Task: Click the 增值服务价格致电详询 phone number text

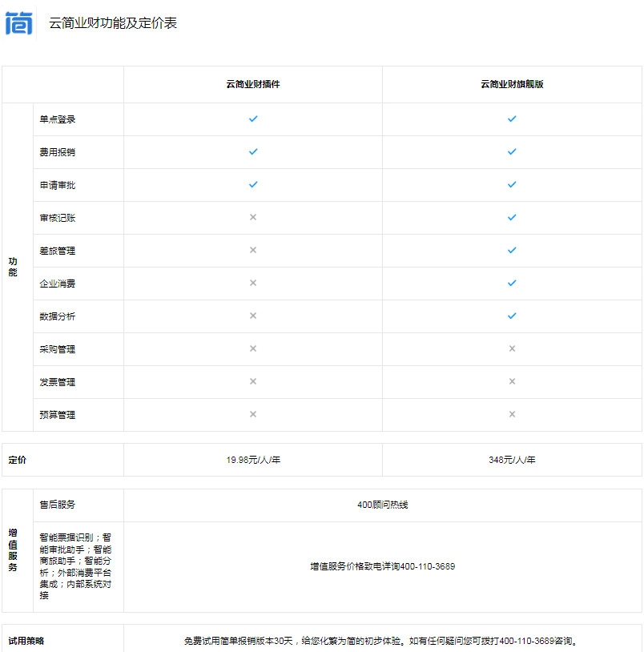Action: pos(382,566)
